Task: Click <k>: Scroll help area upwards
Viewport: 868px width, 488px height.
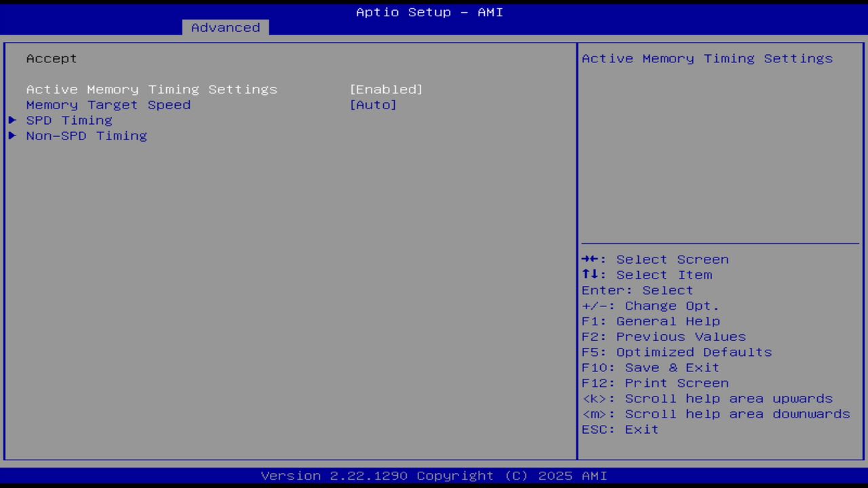Action: click(707, 399)
